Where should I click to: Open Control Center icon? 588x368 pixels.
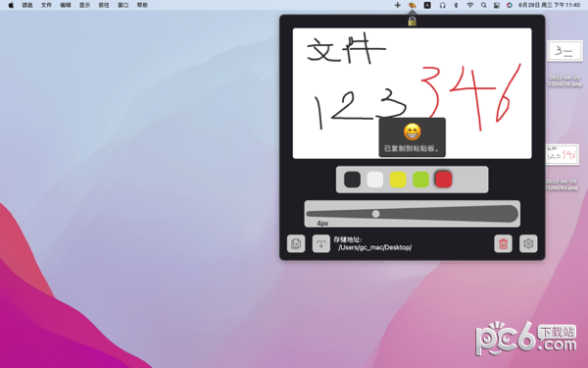coord(497,5)
